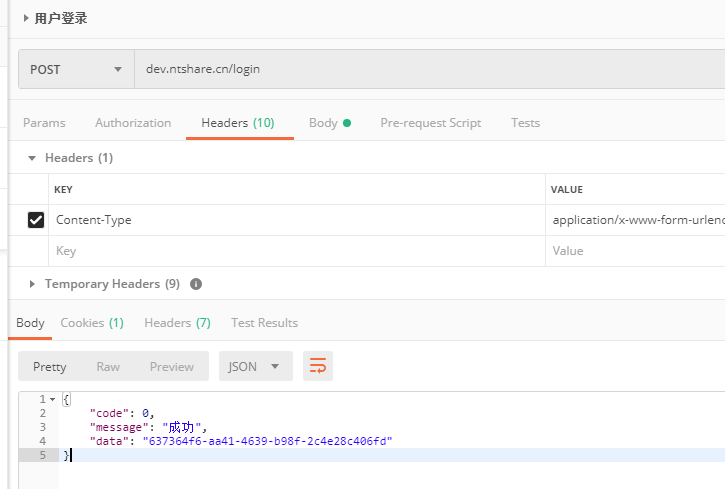Click the 用户登录 request title
The height and width of the screenshot is (489, 725).
point(61,18)
